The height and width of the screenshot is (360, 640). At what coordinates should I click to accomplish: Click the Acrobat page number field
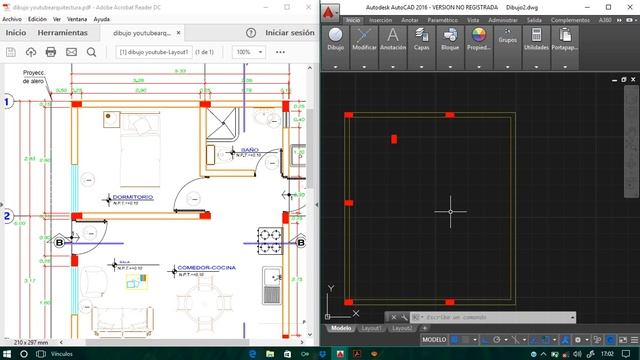154,52
